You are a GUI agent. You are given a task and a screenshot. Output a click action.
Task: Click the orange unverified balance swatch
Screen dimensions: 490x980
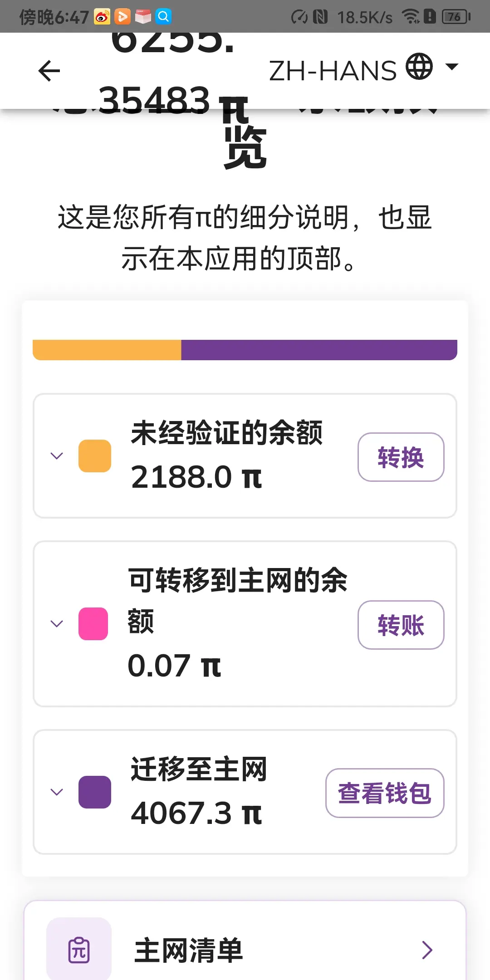[x=95, y=456]
